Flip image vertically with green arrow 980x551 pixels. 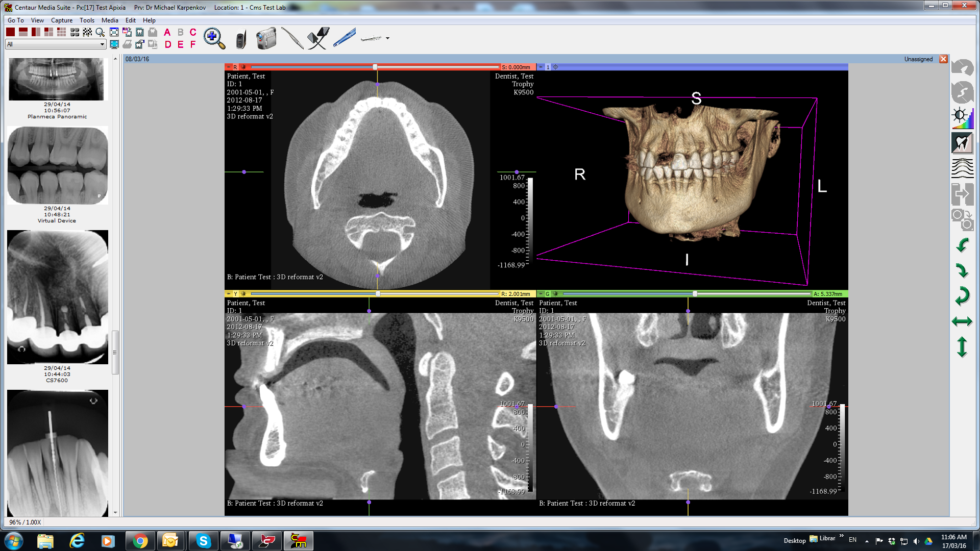pos(962,347)
